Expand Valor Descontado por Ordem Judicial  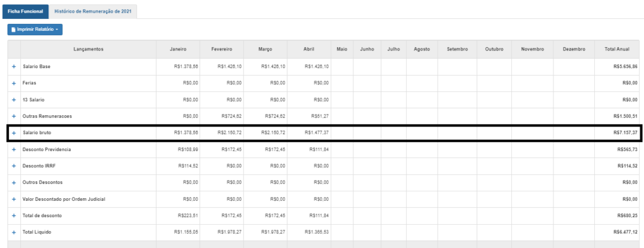click(x=14, y=199)
